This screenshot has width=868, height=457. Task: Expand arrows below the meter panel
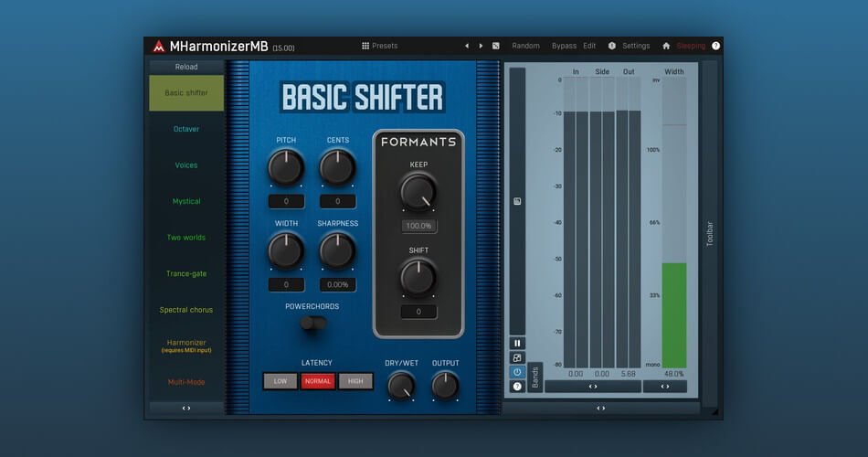pyautogui.click(x=600, y=409)
